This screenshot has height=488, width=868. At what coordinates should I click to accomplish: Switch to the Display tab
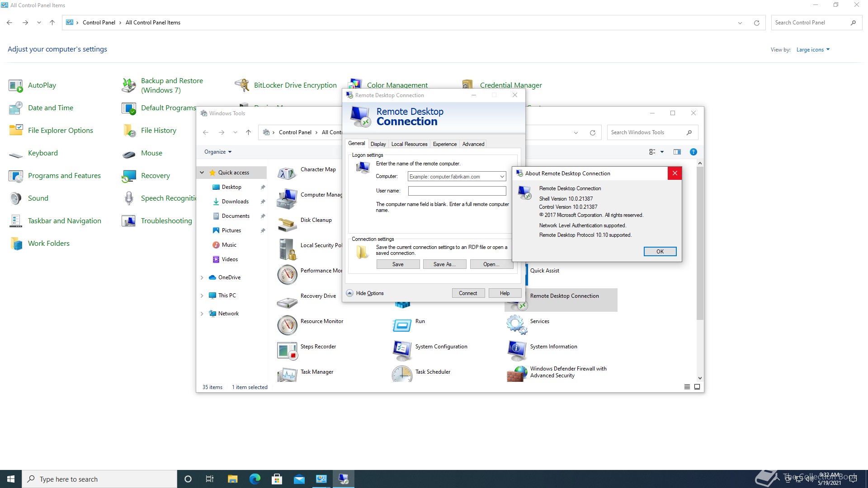(378, 144)
